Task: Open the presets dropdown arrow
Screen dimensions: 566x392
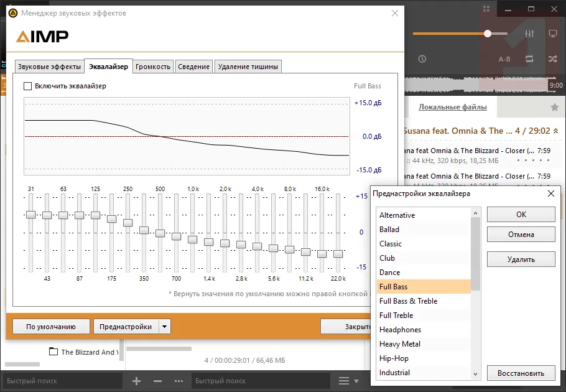Action: 165,327
